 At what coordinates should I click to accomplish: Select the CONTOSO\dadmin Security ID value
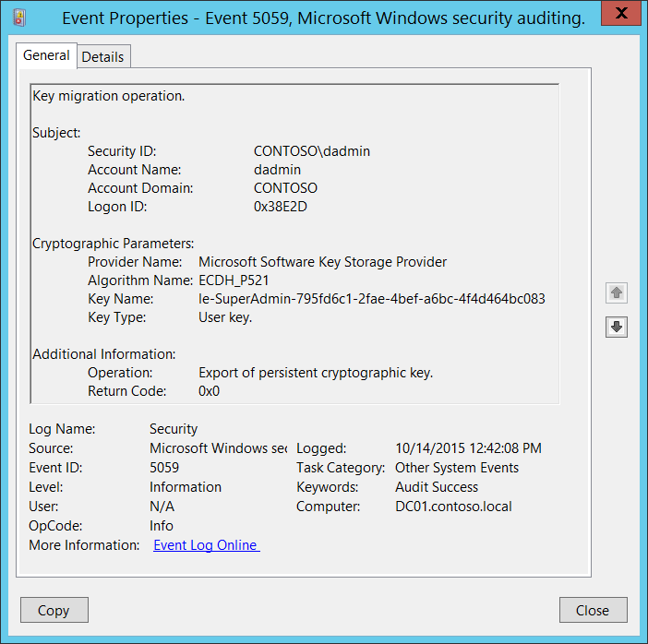[x=312, y=151]
